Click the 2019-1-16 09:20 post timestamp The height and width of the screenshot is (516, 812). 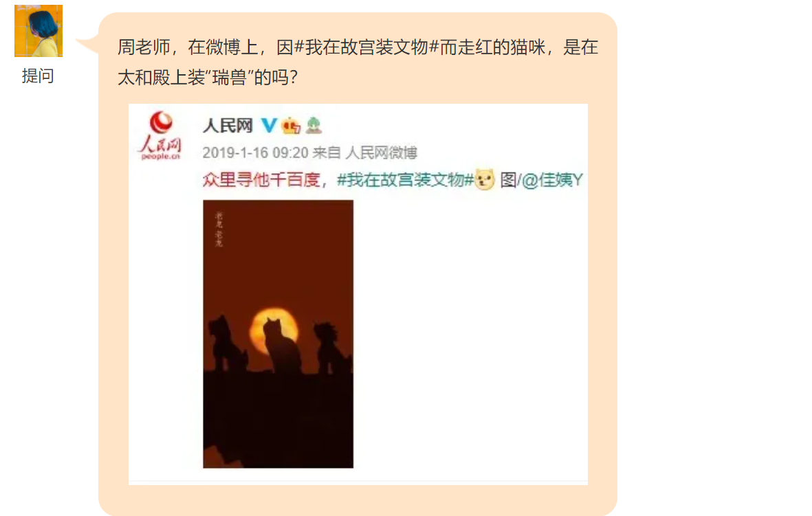[x=255, y=153]
